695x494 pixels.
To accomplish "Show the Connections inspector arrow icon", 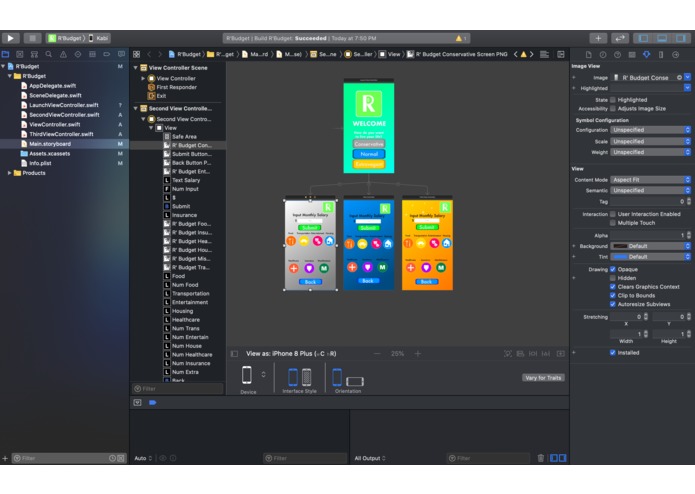I will pos(675,54).
